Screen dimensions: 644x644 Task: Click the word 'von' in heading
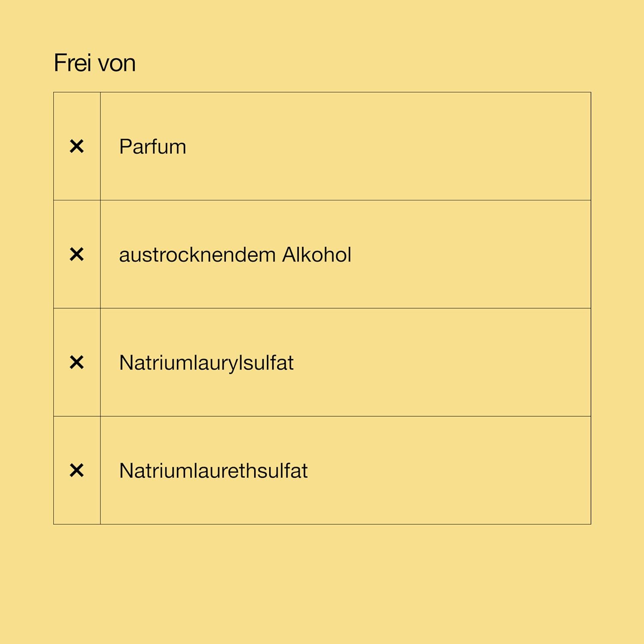tap(117, 64)
